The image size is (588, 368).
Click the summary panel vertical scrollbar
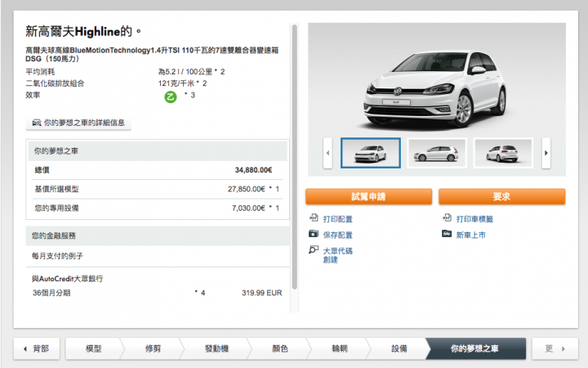294,156
